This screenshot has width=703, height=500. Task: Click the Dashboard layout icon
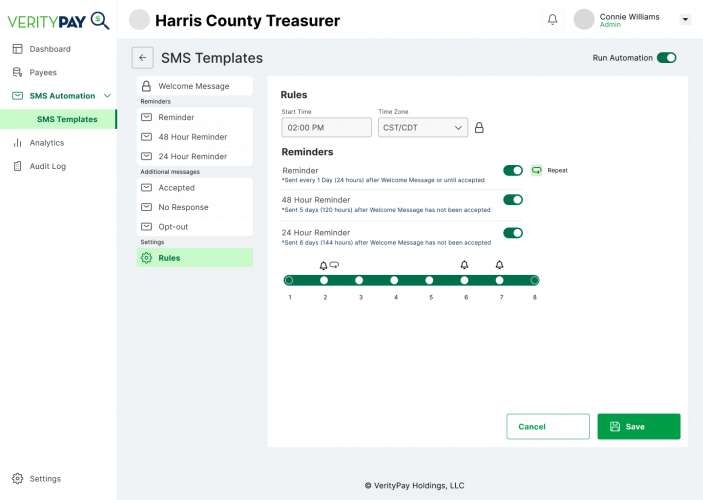coord(17,49)
